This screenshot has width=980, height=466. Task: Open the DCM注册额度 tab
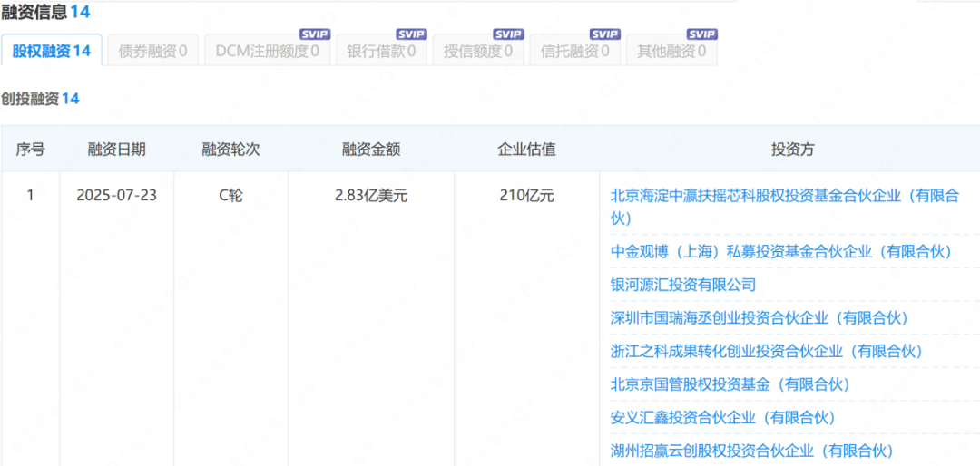pos(267,52)
